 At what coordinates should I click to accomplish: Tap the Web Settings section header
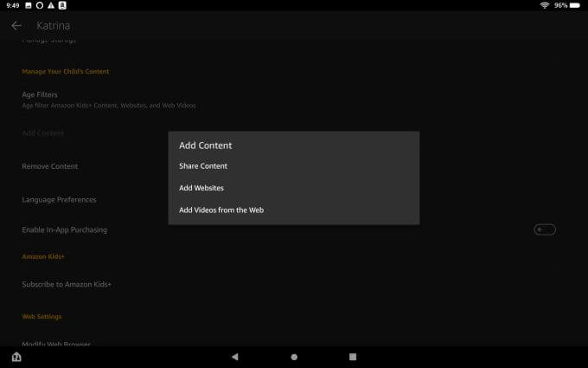pos(42,317)
